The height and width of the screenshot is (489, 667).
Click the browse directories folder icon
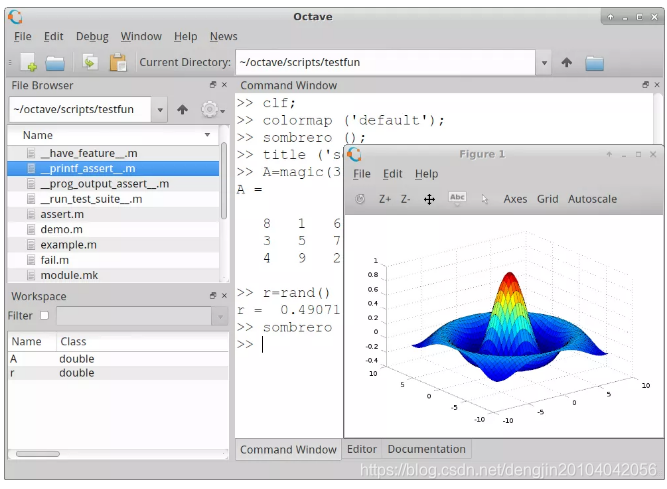pos(595,63)
